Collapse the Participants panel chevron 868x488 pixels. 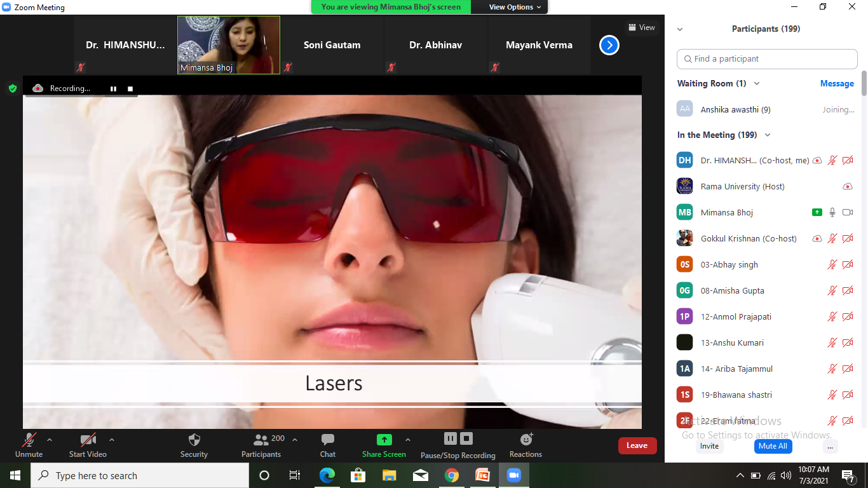(680, 29)
